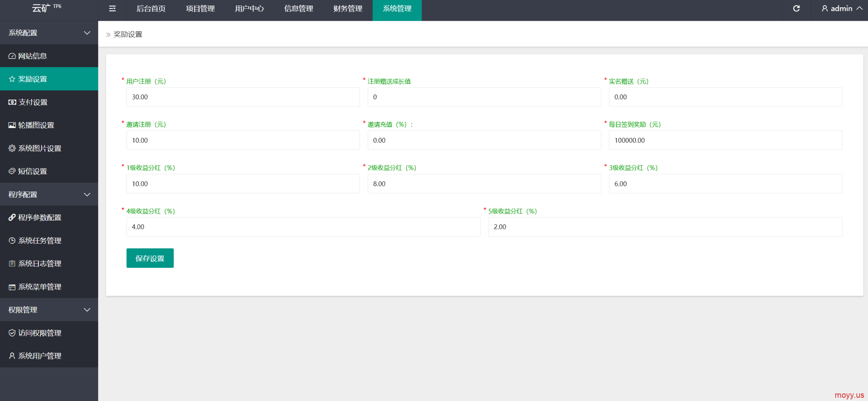The width and height of the screenshot is (868, 401).
Task: Focus the 实名赠送（元） input field
Action: (x=725, y=97)
